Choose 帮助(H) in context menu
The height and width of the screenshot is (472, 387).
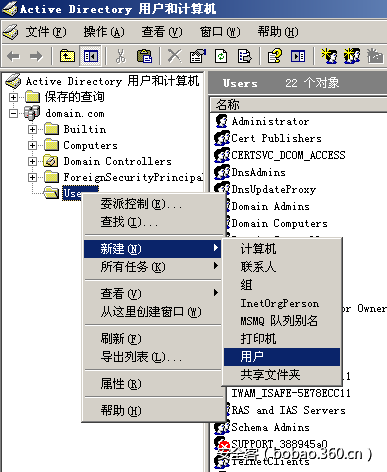click(x=153, y=411)
